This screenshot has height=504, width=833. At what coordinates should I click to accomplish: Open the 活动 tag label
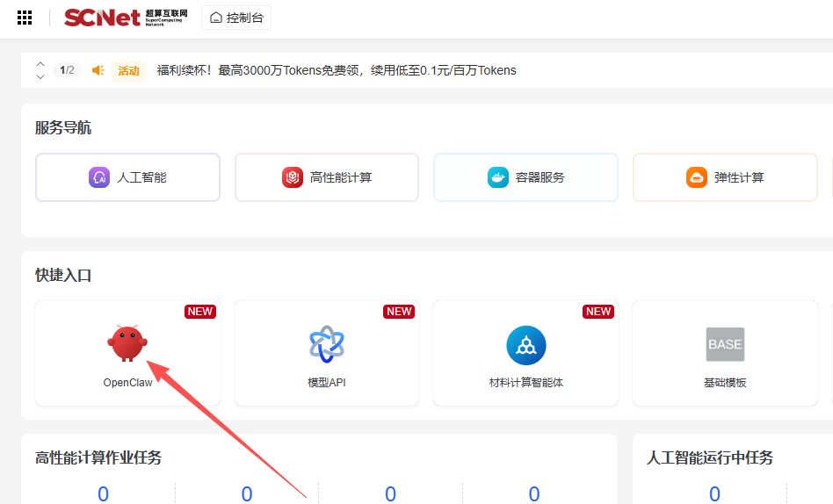[129, 70]
